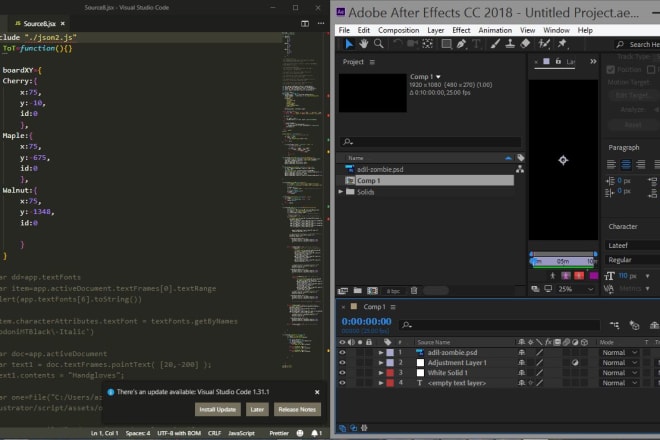Open VS Code More Actions ellipsis

321,24
